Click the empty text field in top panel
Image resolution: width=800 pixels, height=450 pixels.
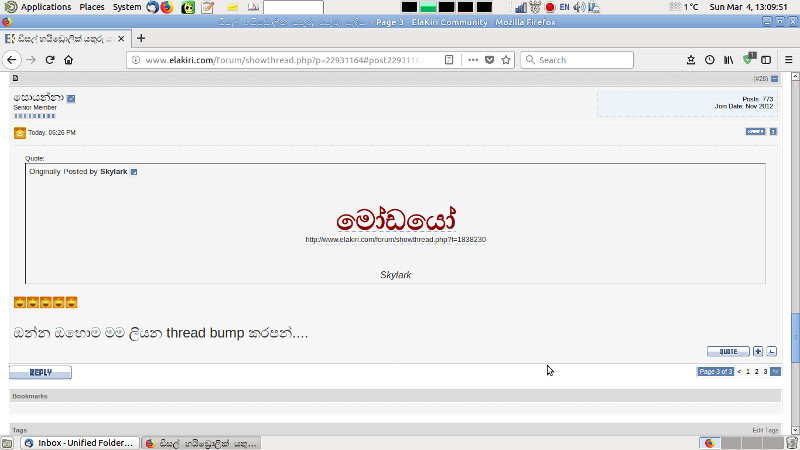tap(293, 7)
